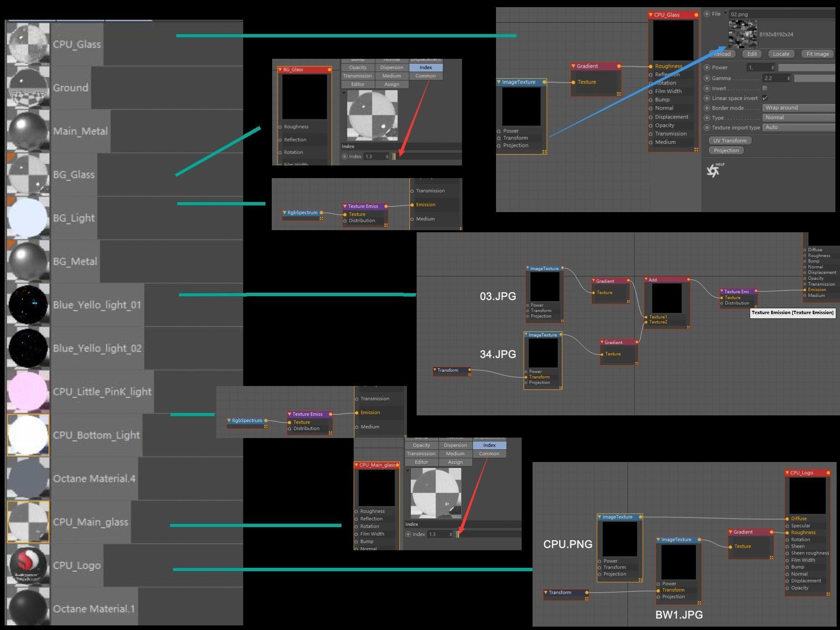
Task: Uncheck the Linear space invert checkbox
Action: (765, 98)
